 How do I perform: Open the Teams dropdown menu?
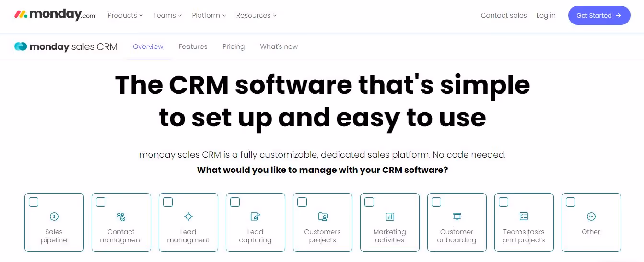[x=167, y=15]
